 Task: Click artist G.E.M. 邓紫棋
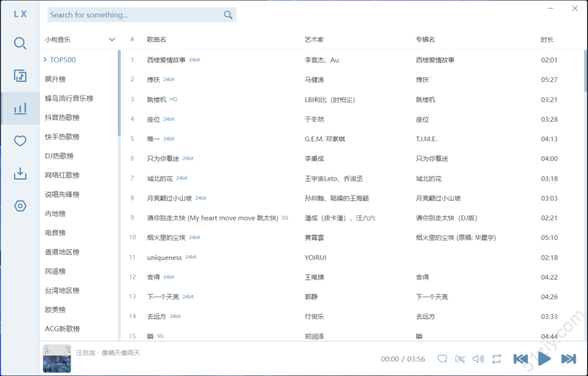pos(325,139)
